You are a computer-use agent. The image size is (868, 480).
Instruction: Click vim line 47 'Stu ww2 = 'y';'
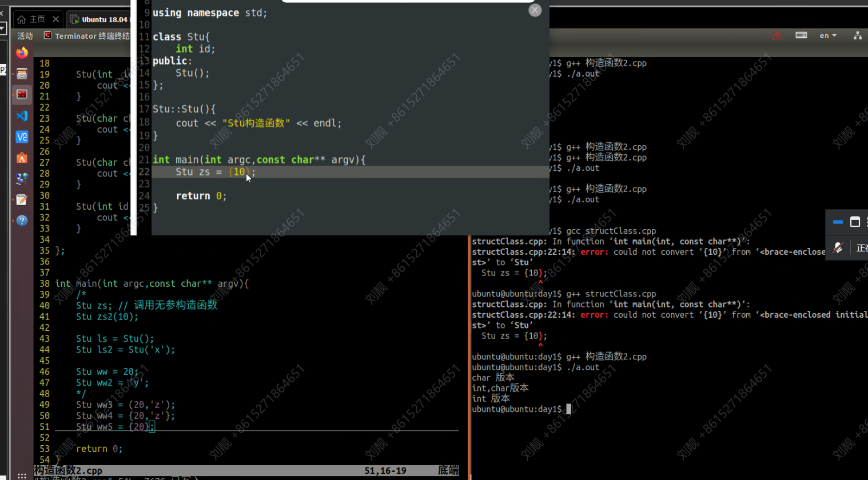(112, 383)
